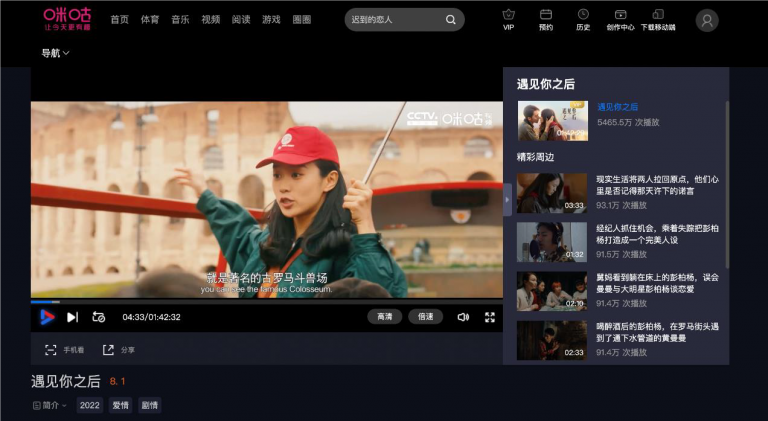This screenshot has width=768, height=421.
Task: Open the 圈圈 community tab
Action: [x=302, y=20]
